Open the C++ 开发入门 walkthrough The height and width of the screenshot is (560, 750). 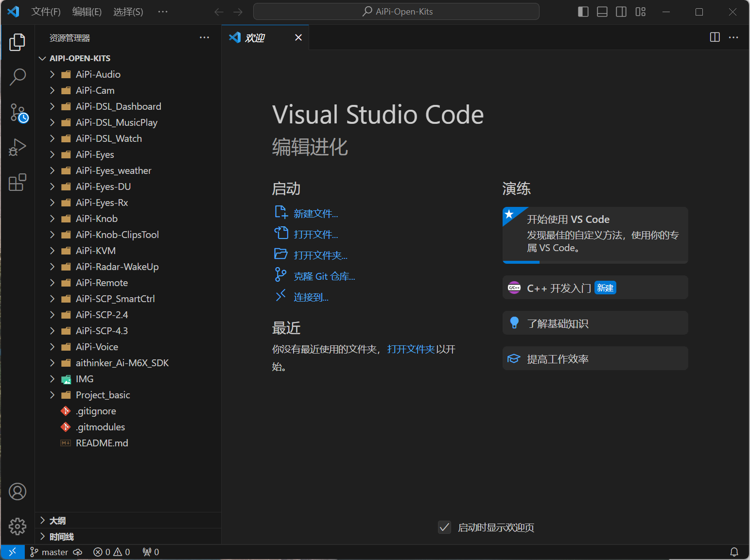(595, 288)
